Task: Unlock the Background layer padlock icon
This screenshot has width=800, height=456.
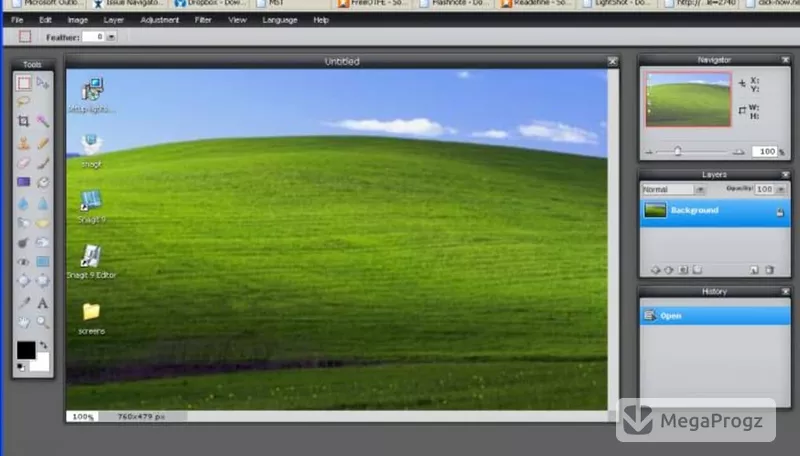Action: [x=780, y=212]
